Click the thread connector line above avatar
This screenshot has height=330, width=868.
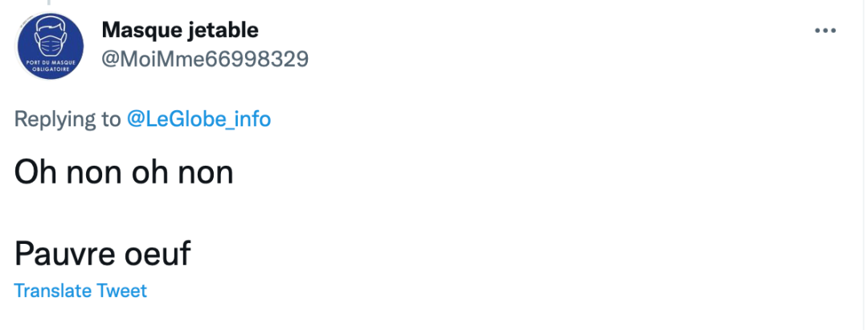pyautogui.click(x=51, y=3)
